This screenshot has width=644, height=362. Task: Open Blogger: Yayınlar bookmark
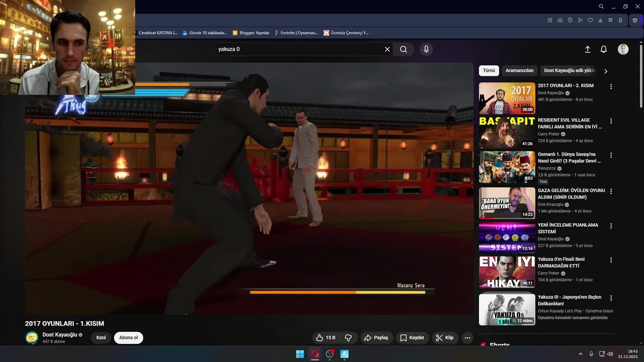251,33
